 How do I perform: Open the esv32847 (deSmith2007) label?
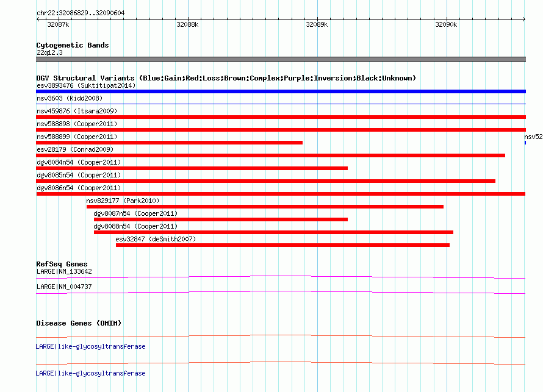click(x=156, y=239)
